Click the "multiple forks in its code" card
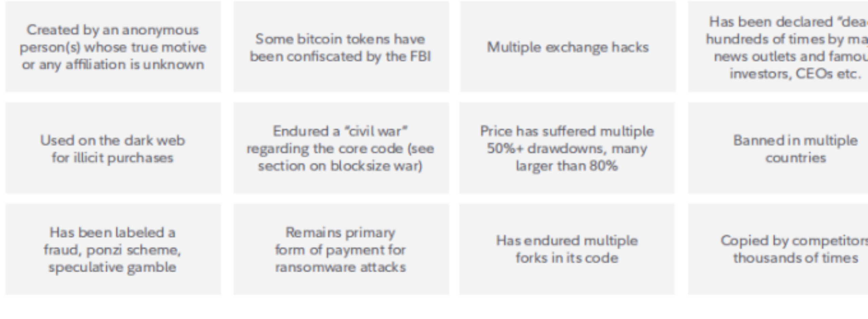Screen dimensions: 868x319 (567, 249)
